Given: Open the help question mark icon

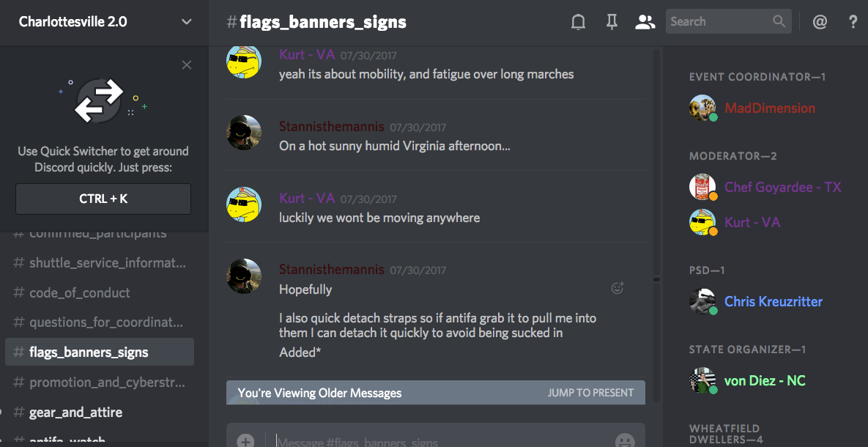Looking at the screenshot, I should (853, 21).
